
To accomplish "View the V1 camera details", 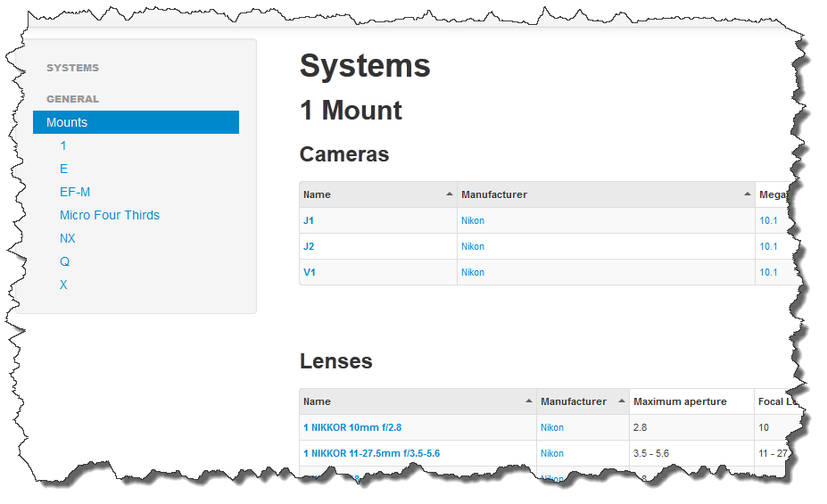I will point(310,272).
